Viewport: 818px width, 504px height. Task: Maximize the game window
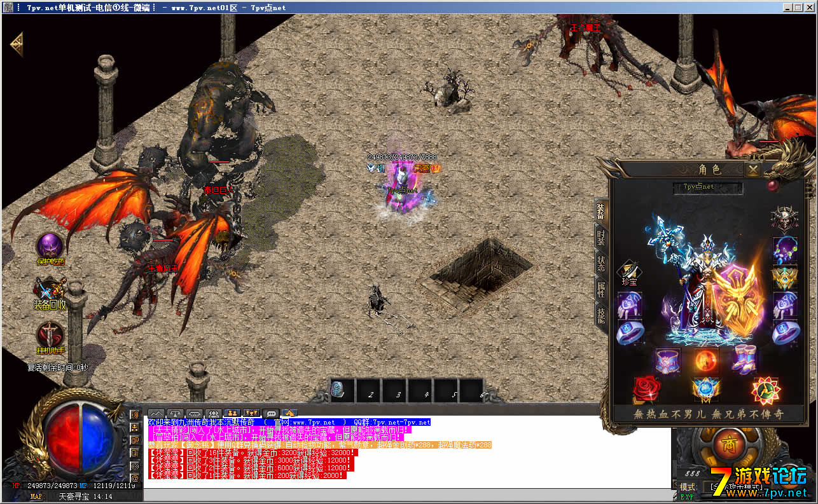pyautogui.click(x=798, y=7)
